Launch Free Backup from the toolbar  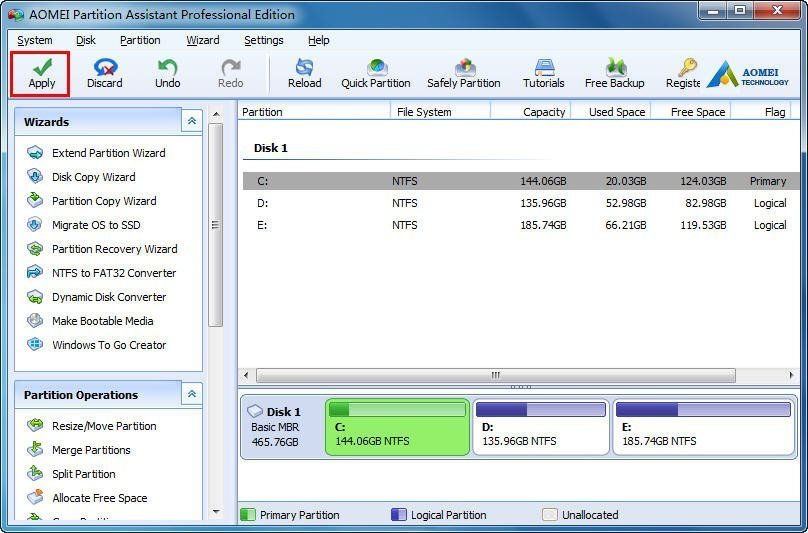tap(615, 74)
